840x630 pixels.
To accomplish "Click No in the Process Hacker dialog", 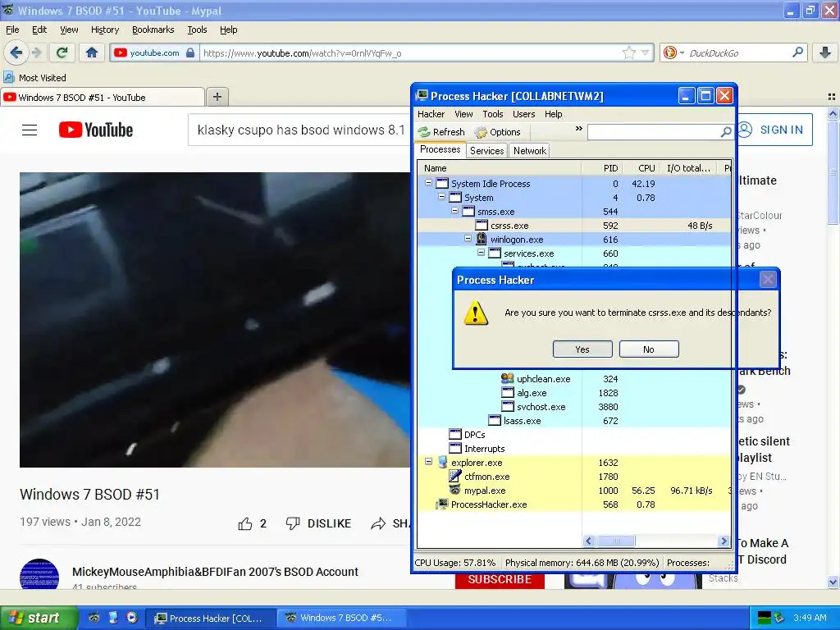I will (649, 349).
